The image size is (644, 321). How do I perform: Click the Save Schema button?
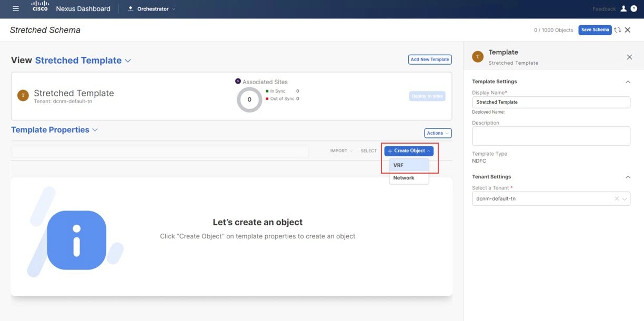tap(595, 30)
